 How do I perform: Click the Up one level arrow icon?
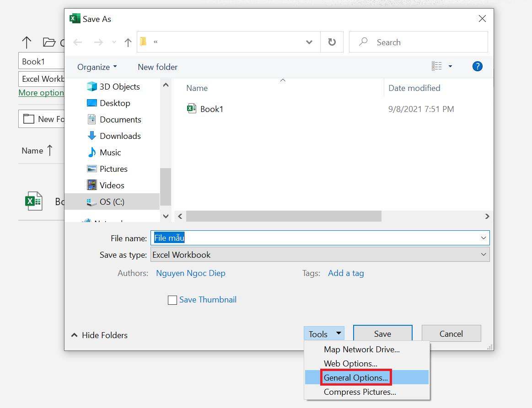tap(128, 42)
